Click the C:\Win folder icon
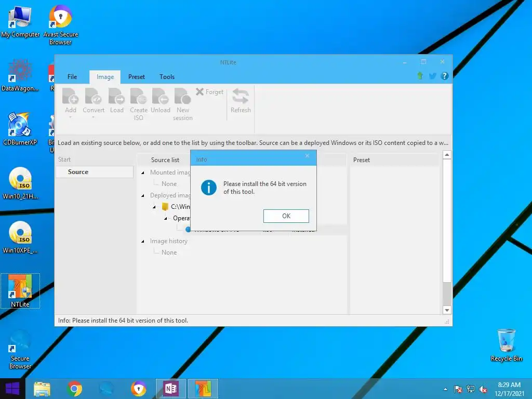The width and height of the screenshot is (532, 399). 165,207
